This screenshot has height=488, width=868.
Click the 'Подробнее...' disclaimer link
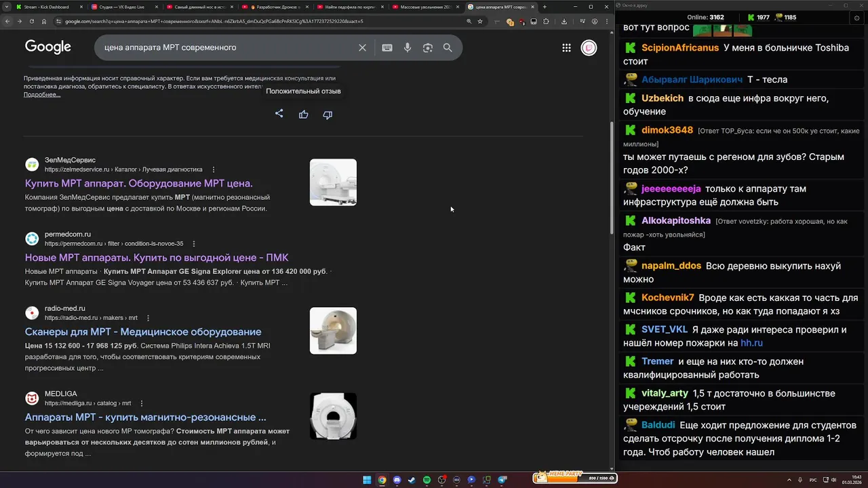click(42, 95)
